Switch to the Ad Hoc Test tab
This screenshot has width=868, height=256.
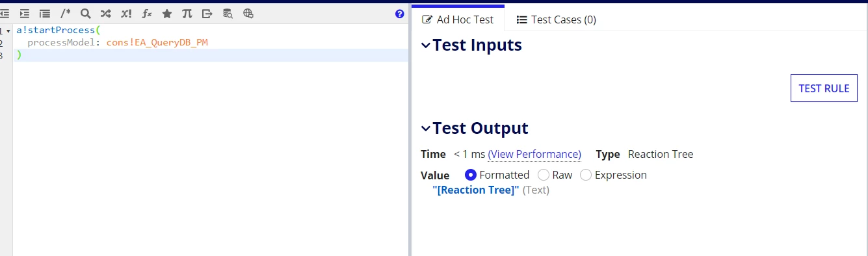(458, 19)
